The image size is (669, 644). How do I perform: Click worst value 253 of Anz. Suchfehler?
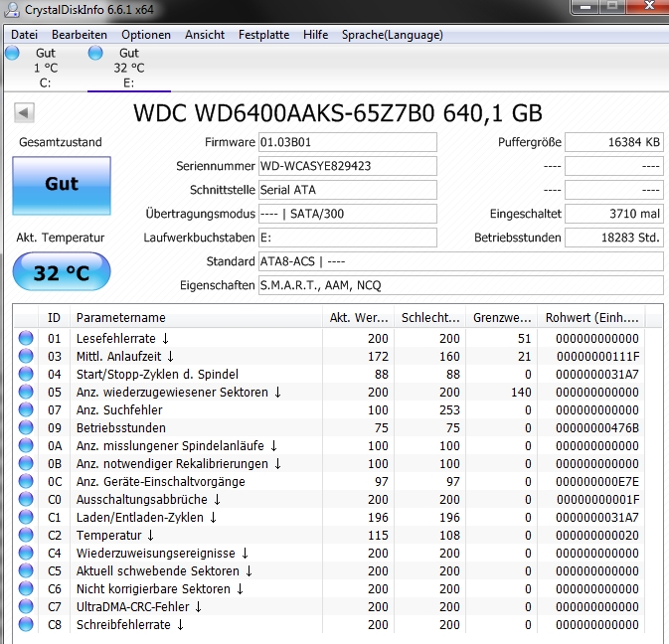tap(449, 410)
